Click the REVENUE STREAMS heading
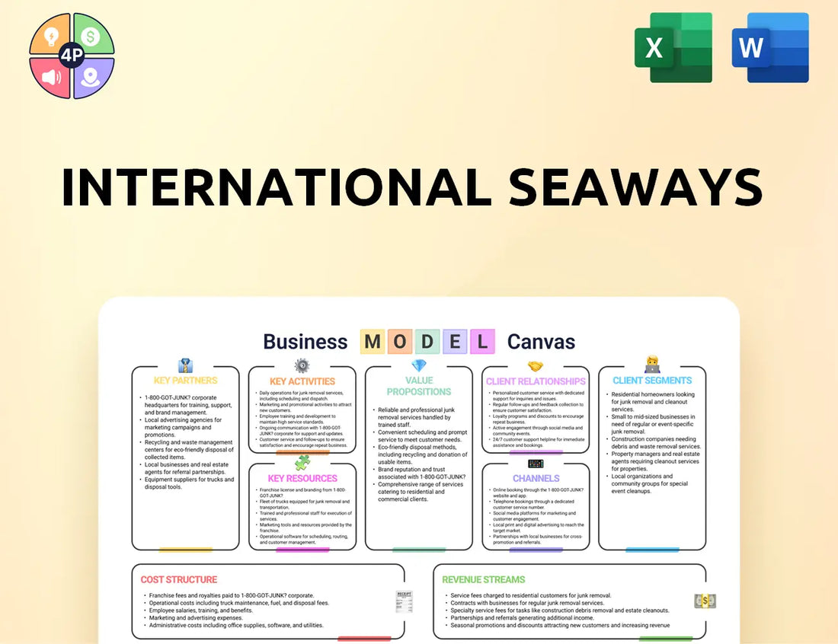 (484, 579)
